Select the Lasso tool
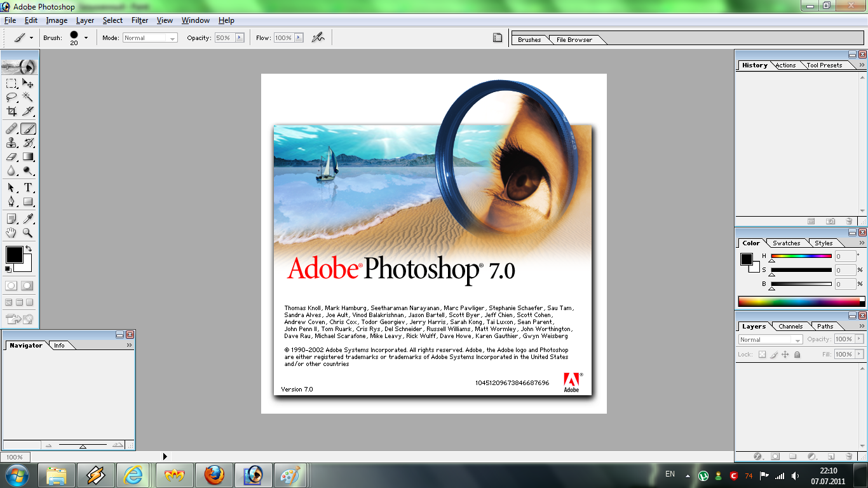This screenshot has width=868, height=488. [x=11, y=97]
